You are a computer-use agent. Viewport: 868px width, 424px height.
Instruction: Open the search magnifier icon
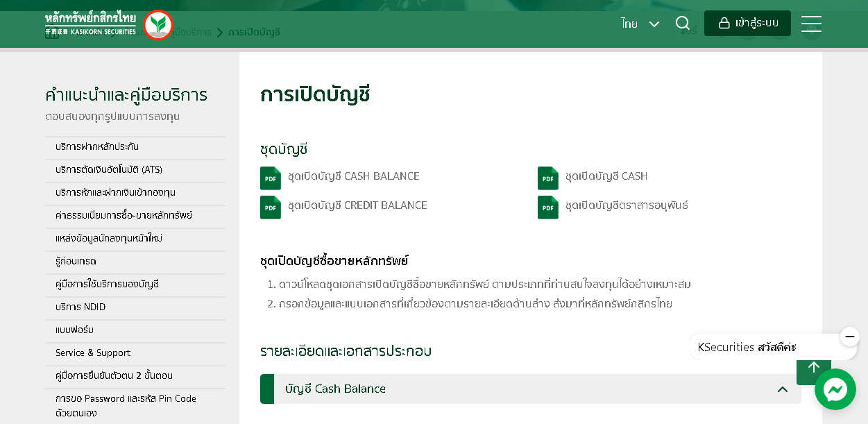point(683,24)
